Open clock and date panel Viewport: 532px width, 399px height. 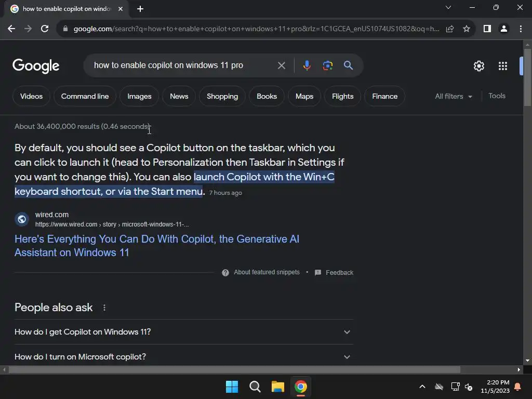click(495, 387)
